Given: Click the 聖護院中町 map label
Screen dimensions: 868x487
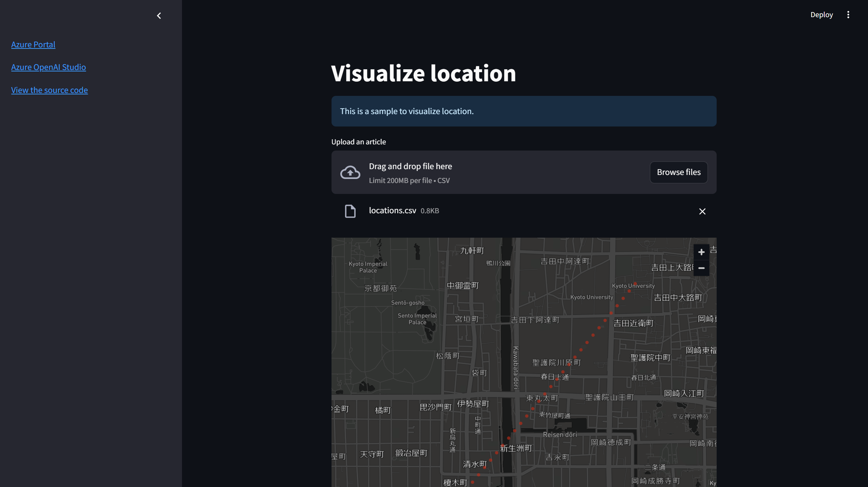Looking at the screenshot, I should click(650, 358).
